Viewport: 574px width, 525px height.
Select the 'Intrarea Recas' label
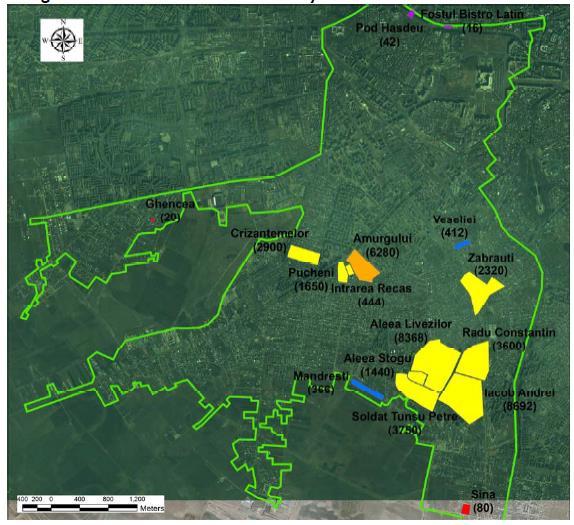tap(371, 288)
